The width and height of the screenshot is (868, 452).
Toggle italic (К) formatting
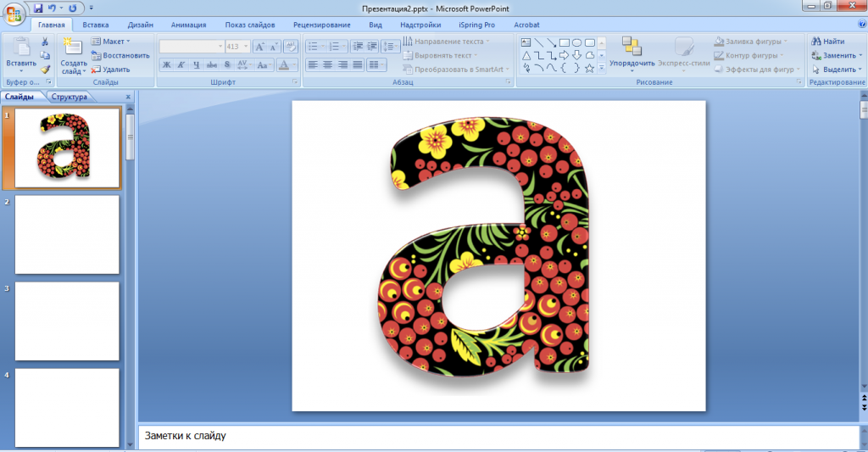(181, 64)
